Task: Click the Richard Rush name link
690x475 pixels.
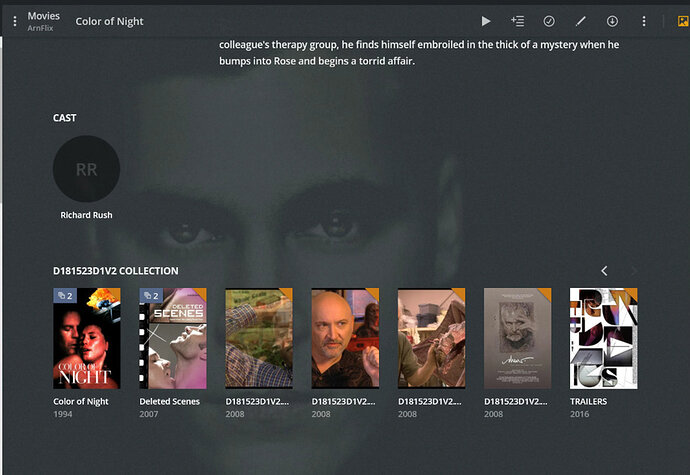Action: coord(86,215)
